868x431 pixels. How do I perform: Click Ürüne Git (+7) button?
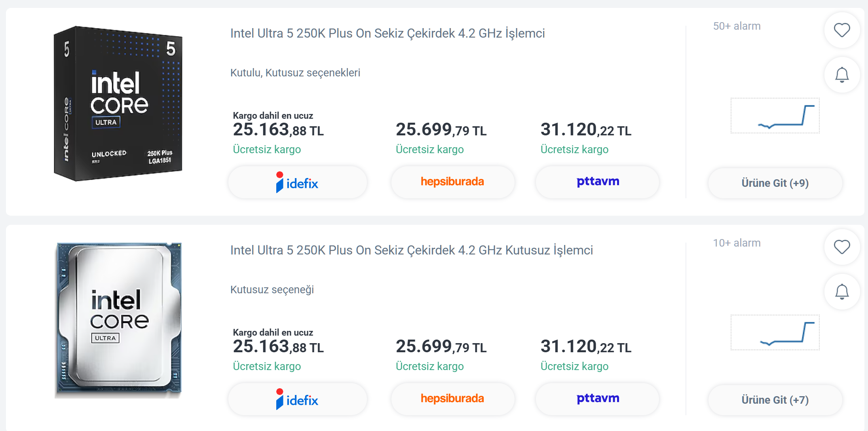pyautogui.click(x=775, y=400)
